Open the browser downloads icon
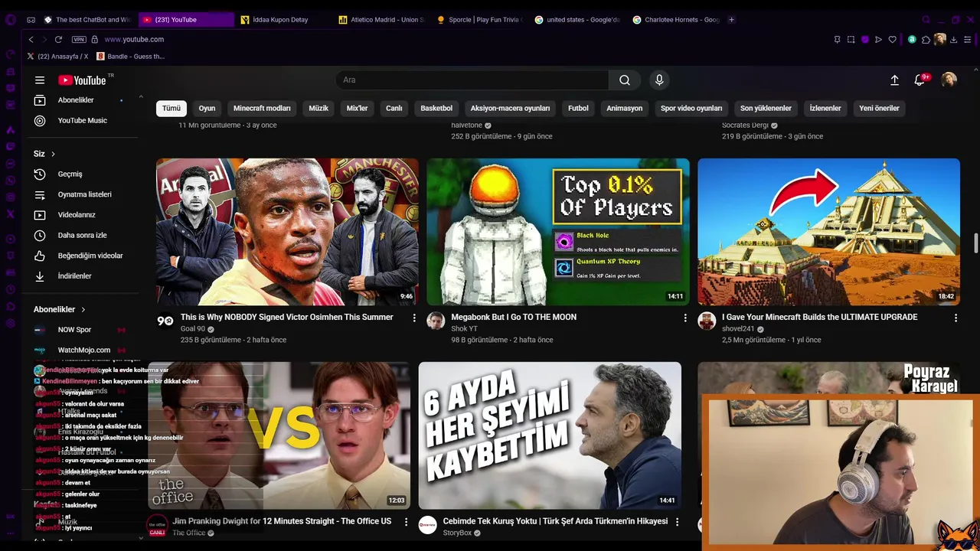The width and height of the screenshot is (980, 551). [955, 39]
